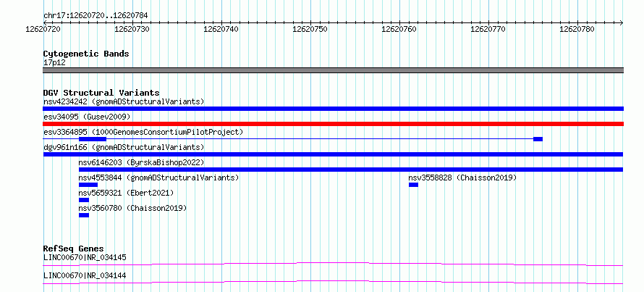Click the chr17:12620720..12620784 region label
This screenshot has width=644, height=292.
coord(96,16)
